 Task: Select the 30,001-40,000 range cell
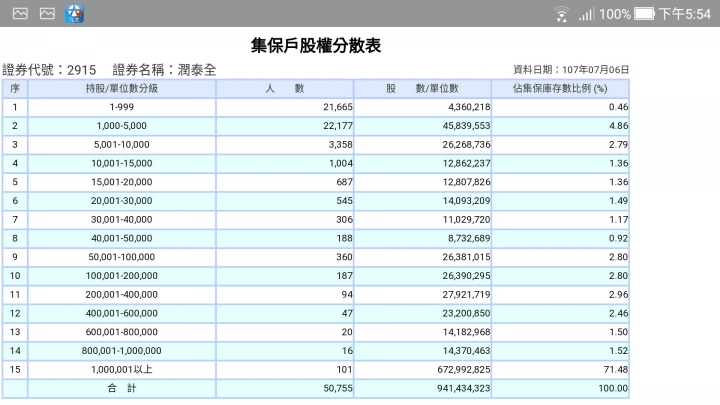point(122,219)
